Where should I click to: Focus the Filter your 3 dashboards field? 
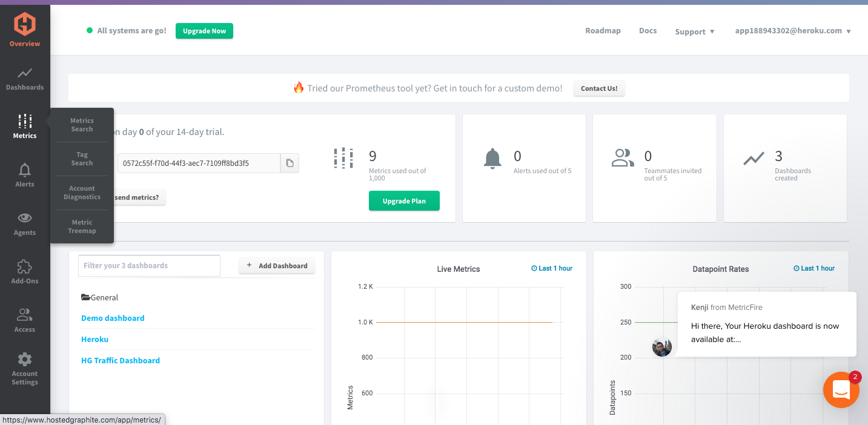coord(149,266)
